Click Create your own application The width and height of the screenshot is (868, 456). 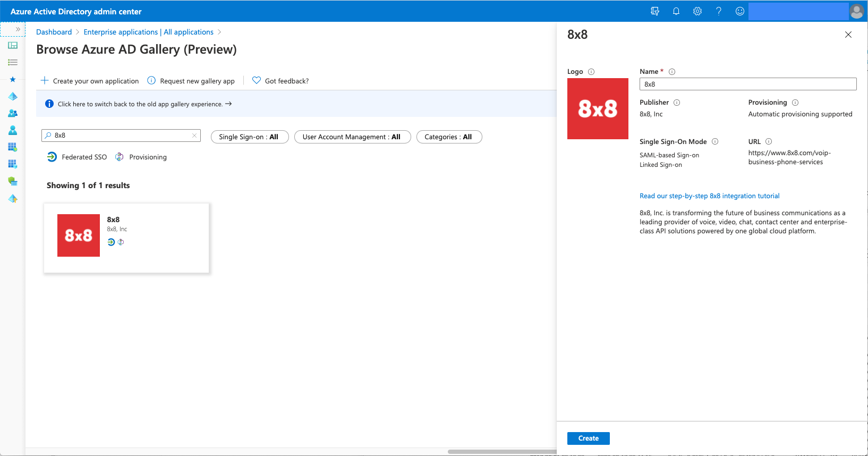pos(90,81)
